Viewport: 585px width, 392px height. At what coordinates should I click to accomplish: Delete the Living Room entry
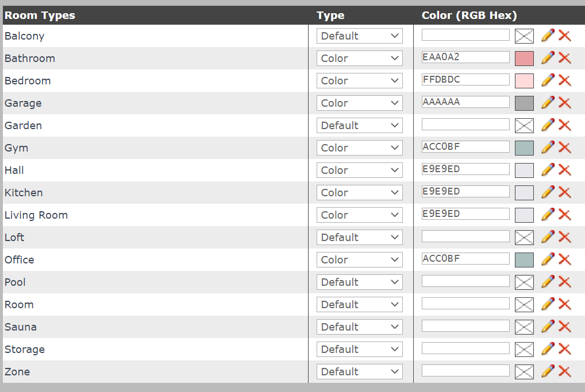(565, 215)
